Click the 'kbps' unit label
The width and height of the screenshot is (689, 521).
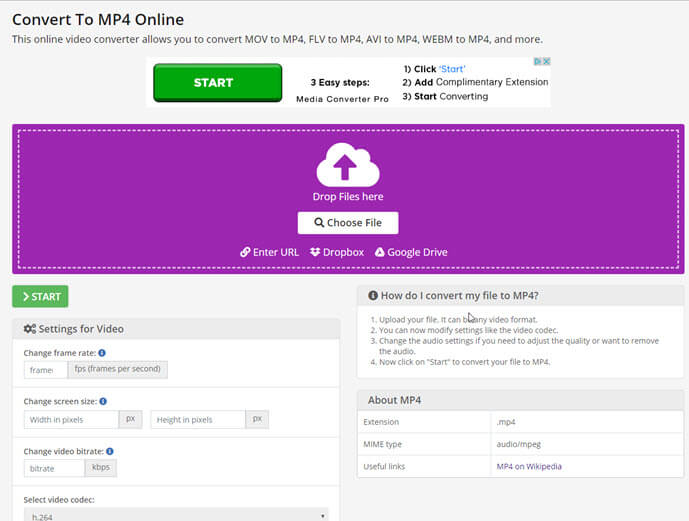coord(101,467)
